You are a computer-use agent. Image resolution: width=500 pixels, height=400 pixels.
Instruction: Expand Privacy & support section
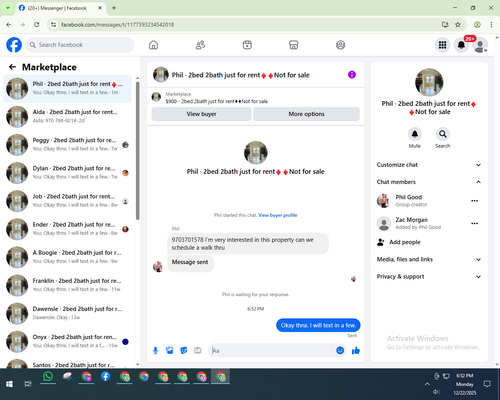click(429, 276)
